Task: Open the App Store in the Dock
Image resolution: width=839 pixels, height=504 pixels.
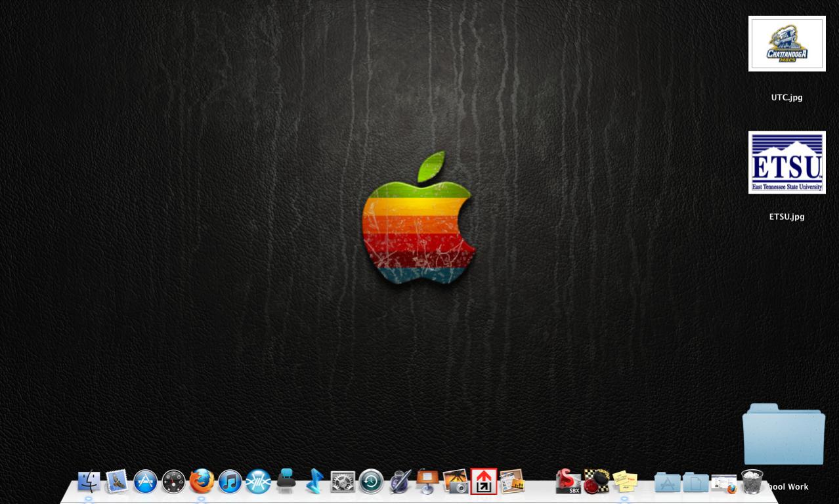Action: 145,482
